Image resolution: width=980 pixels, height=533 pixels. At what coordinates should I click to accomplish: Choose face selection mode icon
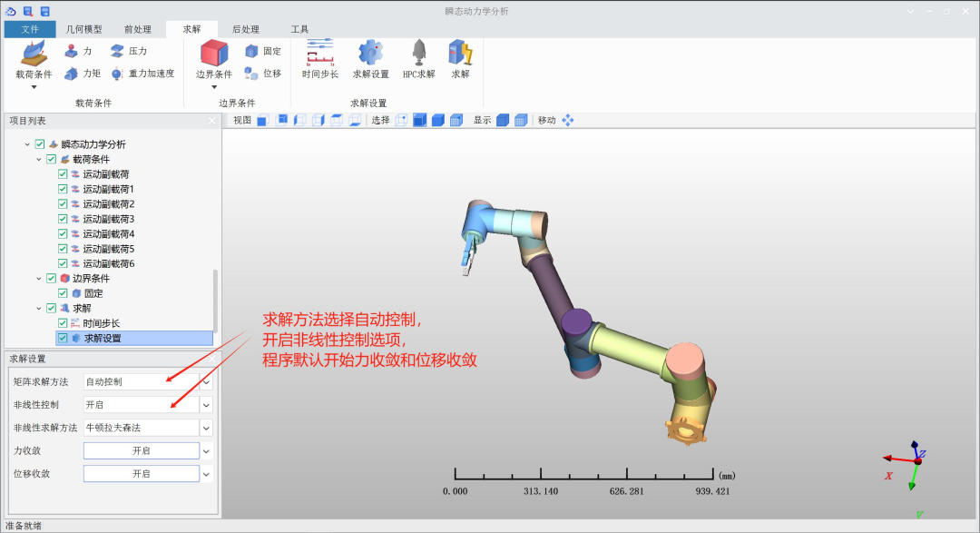[x=419, y=120]
